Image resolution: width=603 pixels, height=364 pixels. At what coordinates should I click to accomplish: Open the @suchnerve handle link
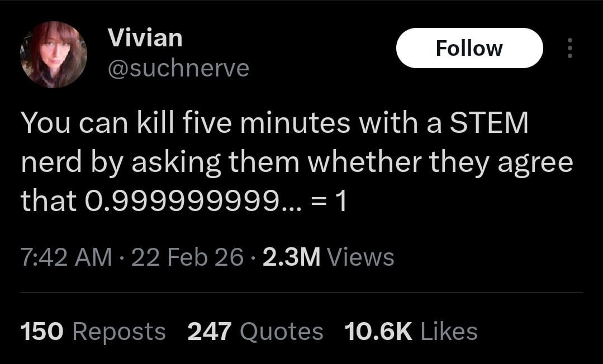click(x=178, y=68)
